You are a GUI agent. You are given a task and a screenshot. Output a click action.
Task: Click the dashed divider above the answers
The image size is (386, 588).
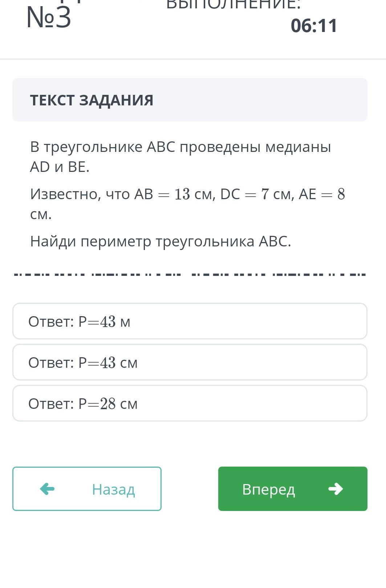(x=190, y=275)
